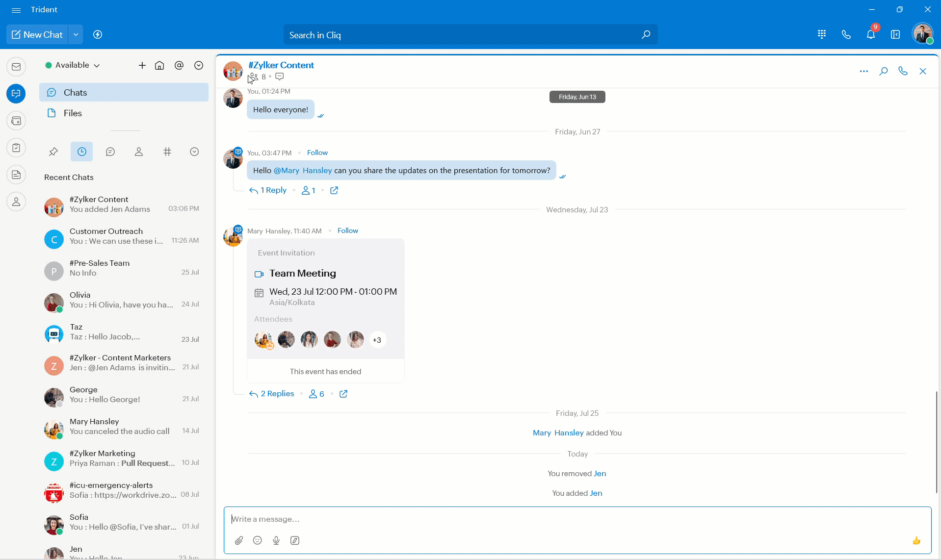Click Follow on Mary Hansley's message
Viewport: 941px width, 560px height.
348,231
